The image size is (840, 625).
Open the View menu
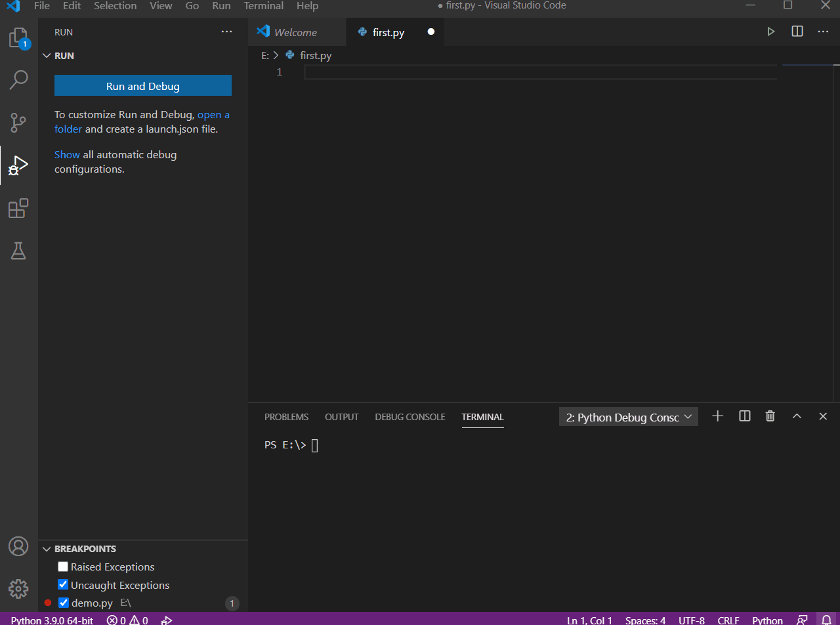click(161, 6)
